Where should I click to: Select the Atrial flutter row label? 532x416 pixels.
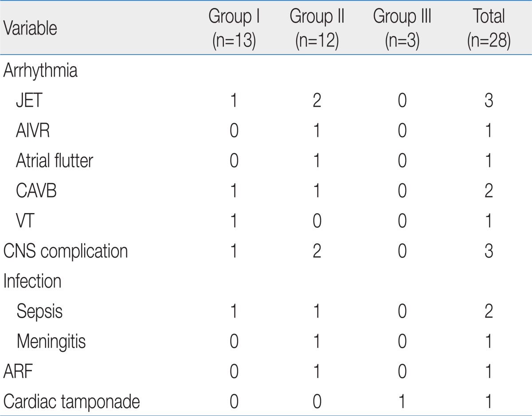click(x=55, y=161)
